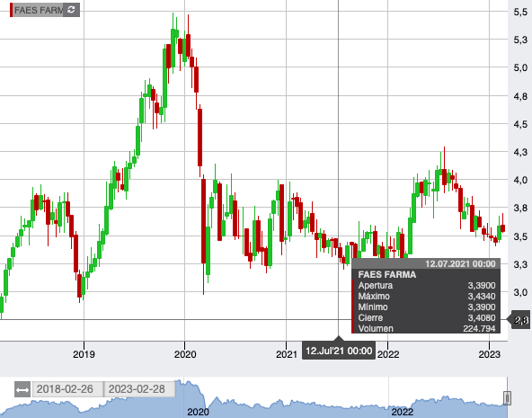Viewport: 532px width, 418px height.
Task: Click the 4,0 price level label
Action: pos(520,180)
